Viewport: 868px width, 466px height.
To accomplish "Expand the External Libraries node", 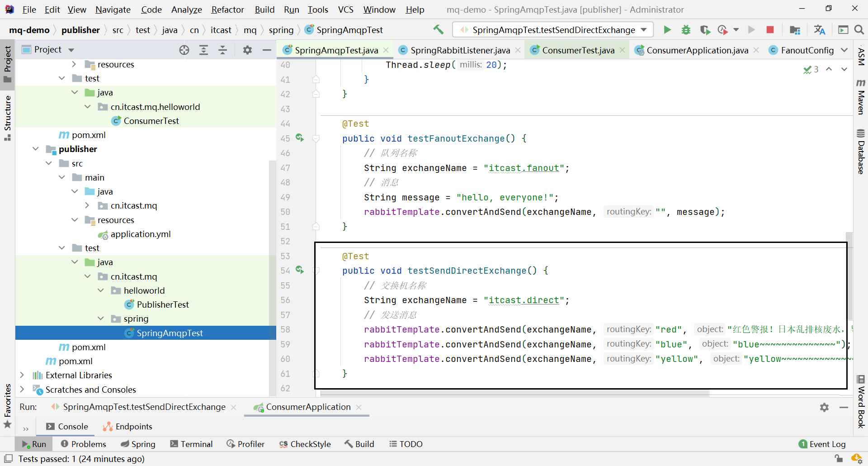I will (x=22, y=375).
